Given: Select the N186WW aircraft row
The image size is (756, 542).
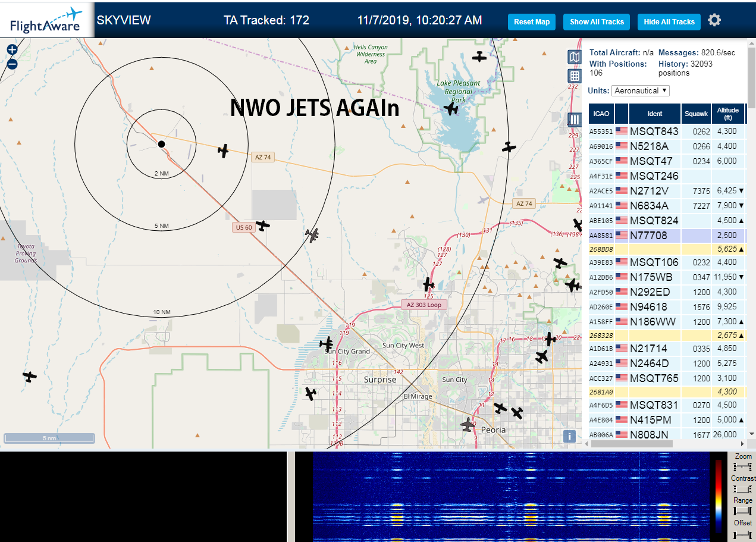Looking at the screenshot, I should pyautogui.click(x=667, y=321).
